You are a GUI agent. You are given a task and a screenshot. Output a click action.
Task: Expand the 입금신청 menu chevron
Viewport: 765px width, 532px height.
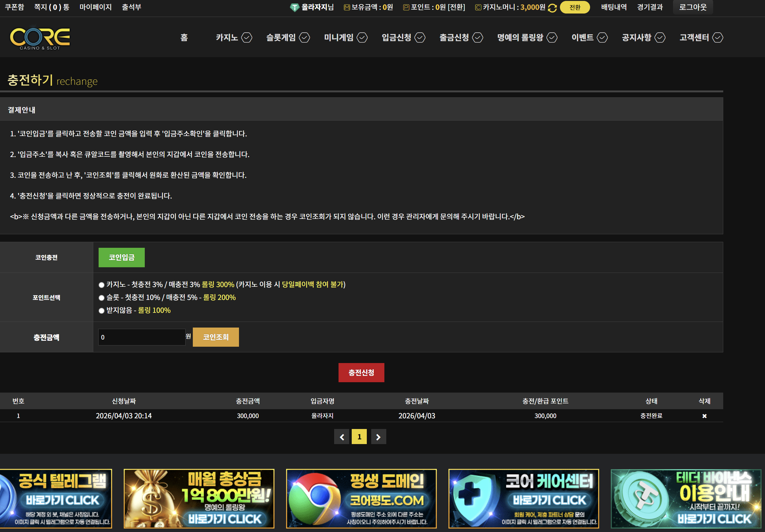point(420,38)
